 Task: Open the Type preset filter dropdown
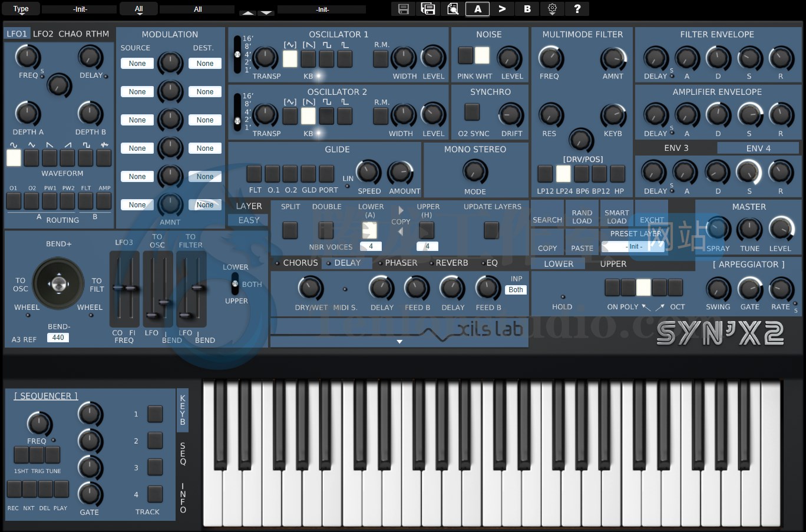21,9
